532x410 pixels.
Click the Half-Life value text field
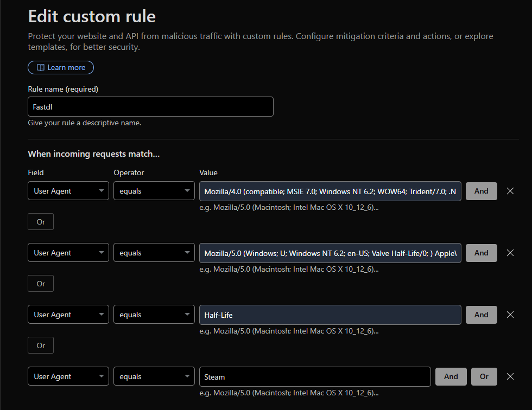click(x=330, y=315)
